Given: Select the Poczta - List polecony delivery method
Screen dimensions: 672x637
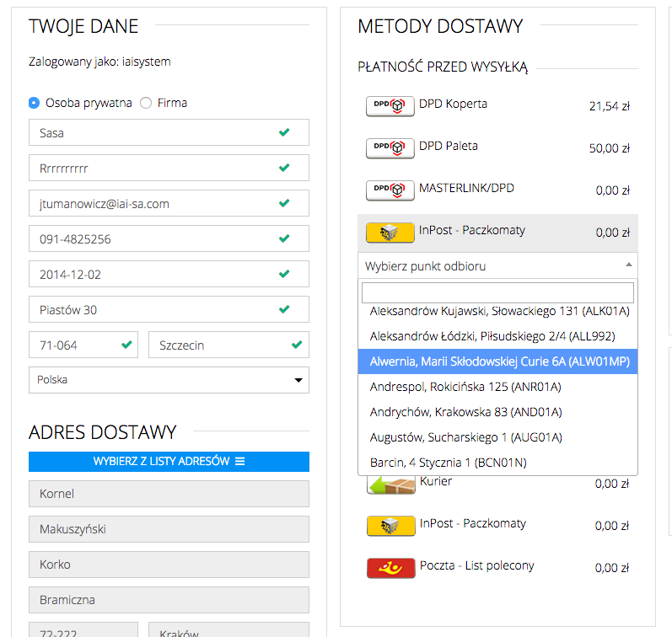Looking at the screenshot, I should pos(476,566).
